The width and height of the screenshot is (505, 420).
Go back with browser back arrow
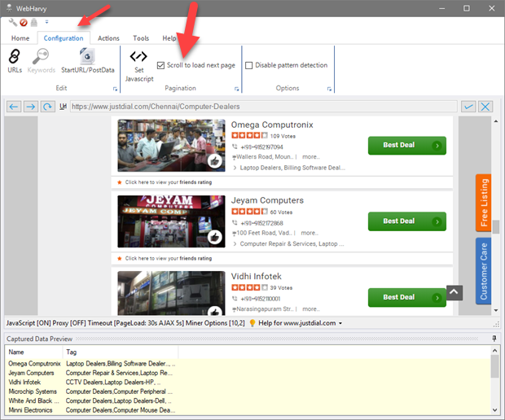[x=14, y=107]
